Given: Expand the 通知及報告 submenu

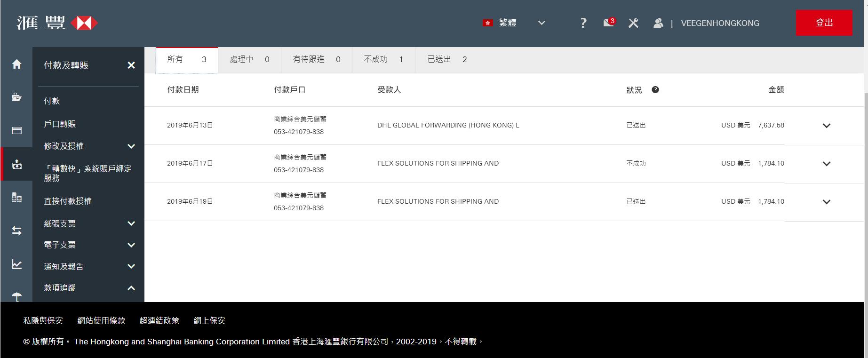Looking at the screenshot, I should (131, 266).
